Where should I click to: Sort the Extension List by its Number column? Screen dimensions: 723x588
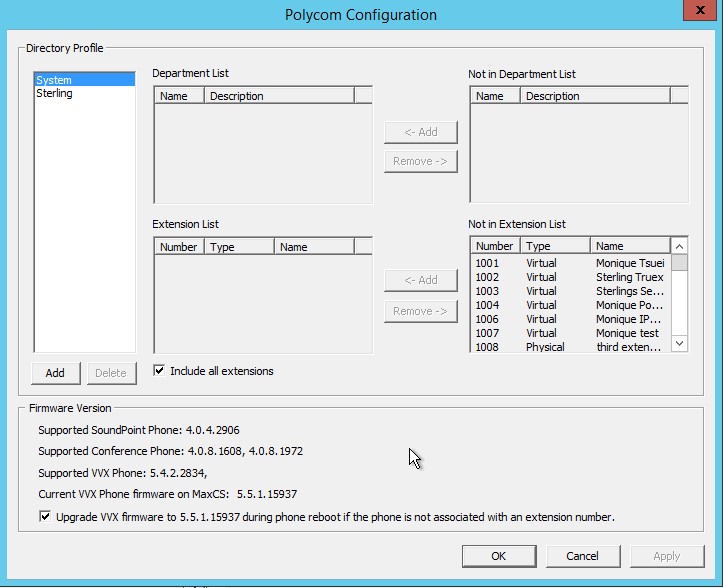tap(179, 246)
